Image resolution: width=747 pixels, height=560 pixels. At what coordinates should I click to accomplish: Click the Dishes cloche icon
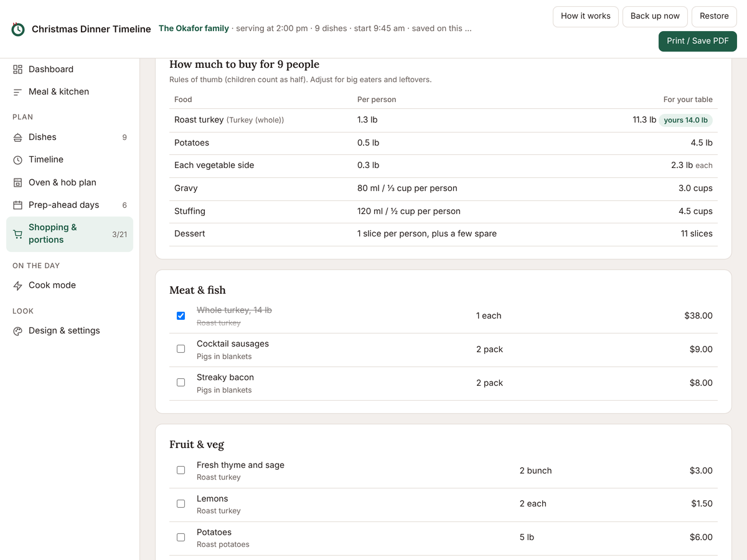click(17, 137)
